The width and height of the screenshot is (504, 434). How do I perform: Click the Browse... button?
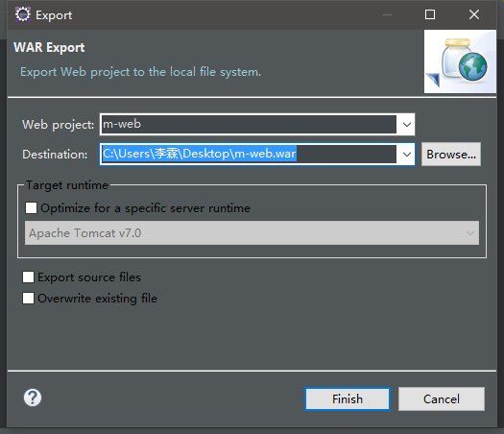(x=451, y=155)
